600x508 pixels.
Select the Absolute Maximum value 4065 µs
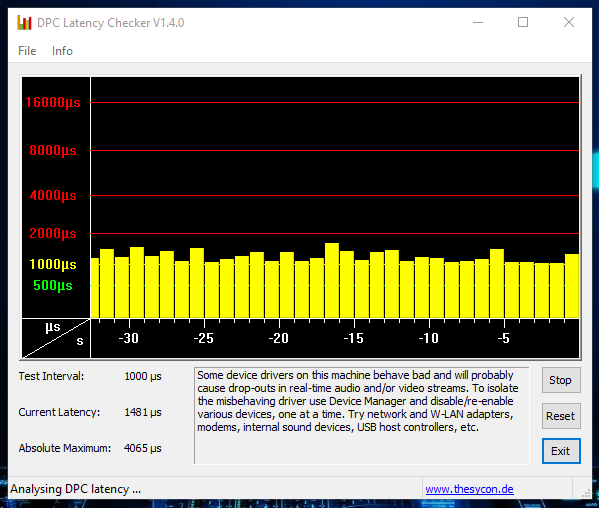143,448
